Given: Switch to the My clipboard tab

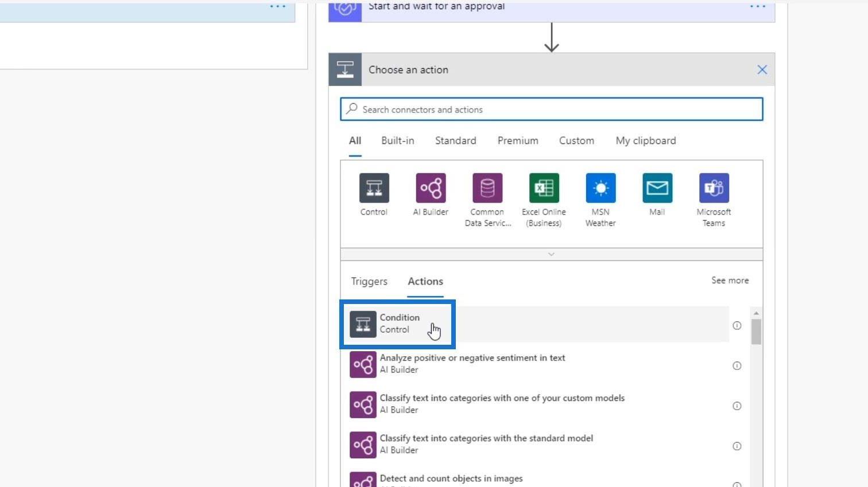Looking at the screenshot, I should tap(646, 141).
